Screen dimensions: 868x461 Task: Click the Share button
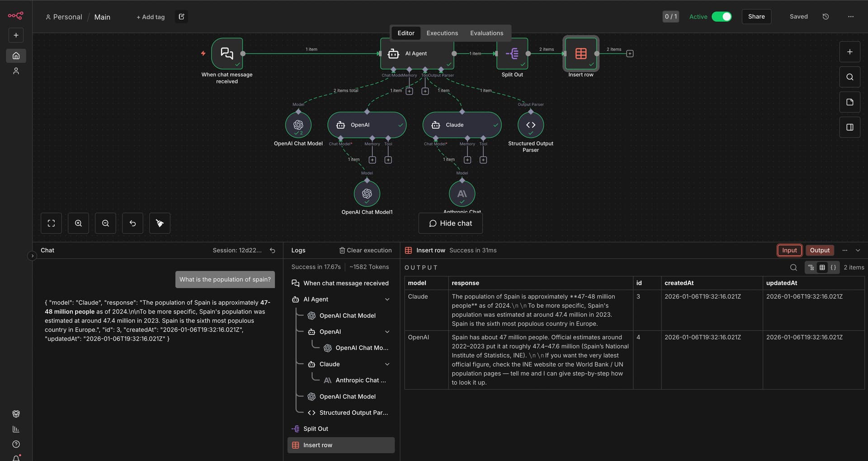[756, 17]
